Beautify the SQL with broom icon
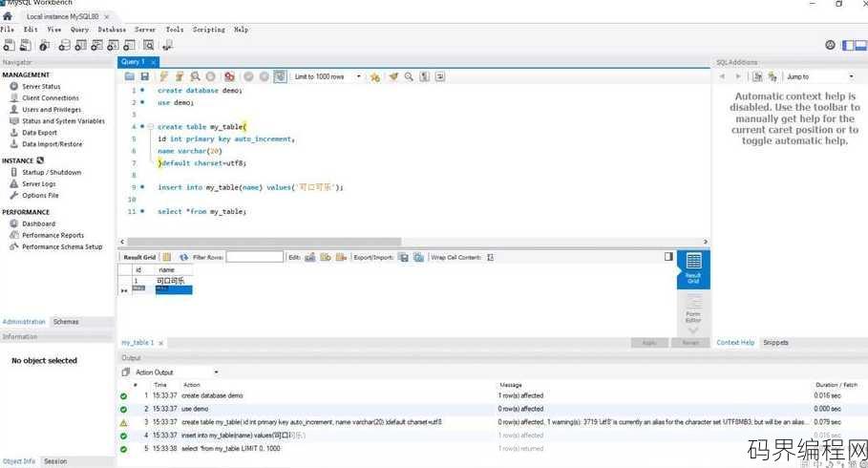The height and width of the screenshot is (468, 868). tap(393, 76)
